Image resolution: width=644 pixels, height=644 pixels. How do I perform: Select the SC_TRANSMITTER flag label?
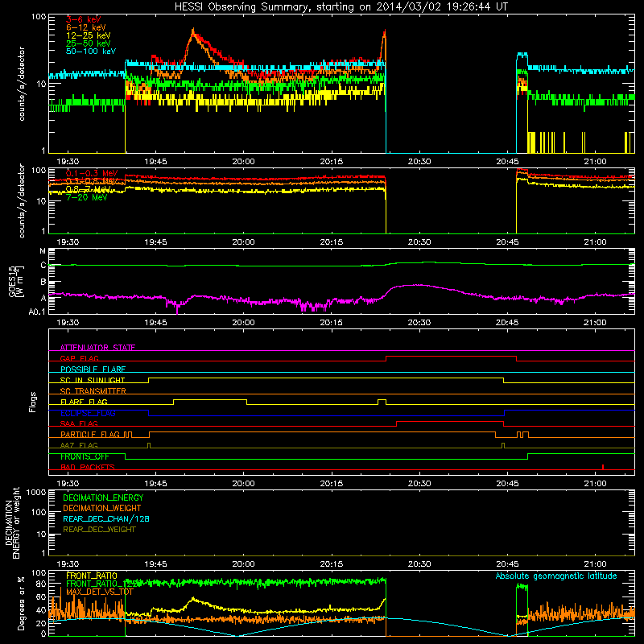point(93,391)
